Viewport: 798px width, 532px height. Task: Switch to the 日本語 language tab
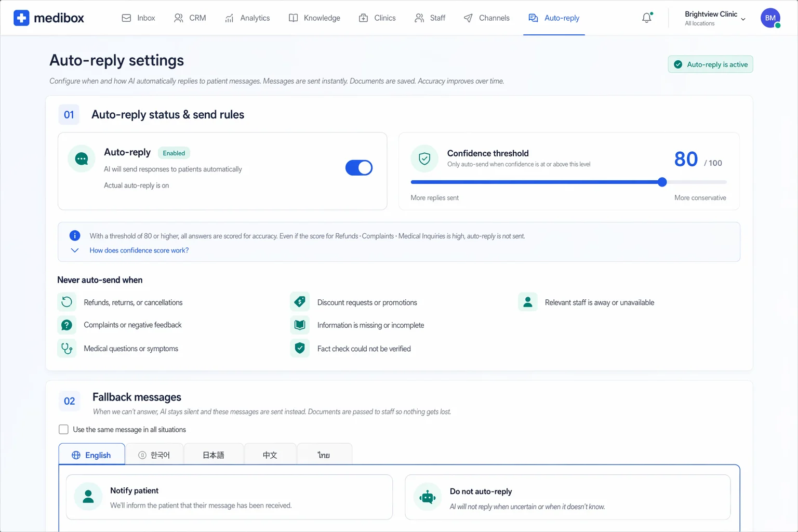(x=214, y=454)
